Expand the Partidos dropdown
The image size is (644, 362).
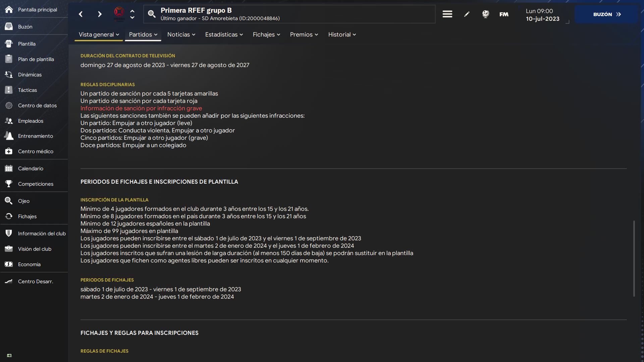pos(143,35)
